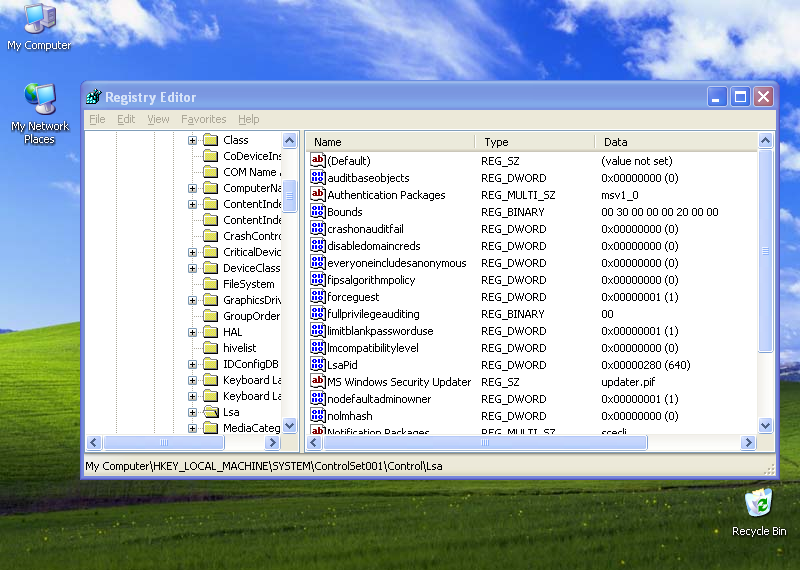Expand the Keyboard Layout tree node
Image resolution: width=800 pixels, height=570 pixels.
click(x=192, y=380)
